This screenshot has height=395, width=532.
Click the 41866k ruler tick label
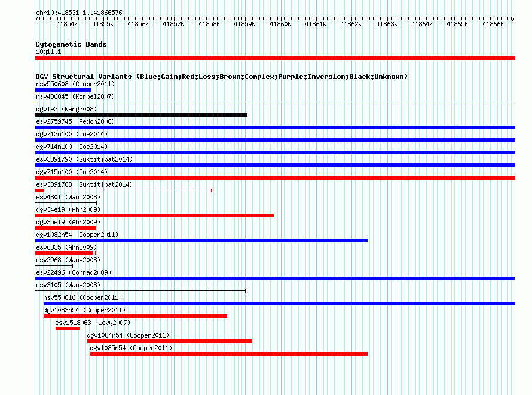493,24
